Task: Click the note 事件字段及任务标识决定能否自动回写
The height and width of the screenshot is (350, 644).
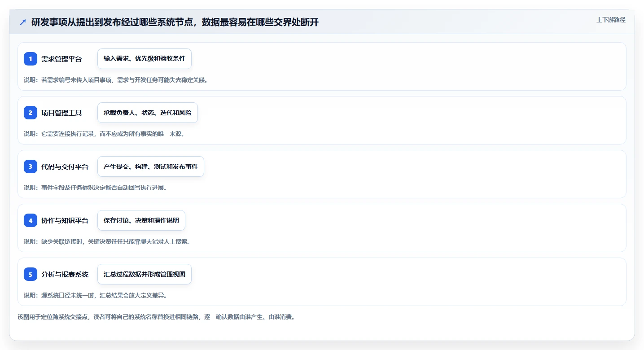Action: pyautogui.click(x=96, y=188)
